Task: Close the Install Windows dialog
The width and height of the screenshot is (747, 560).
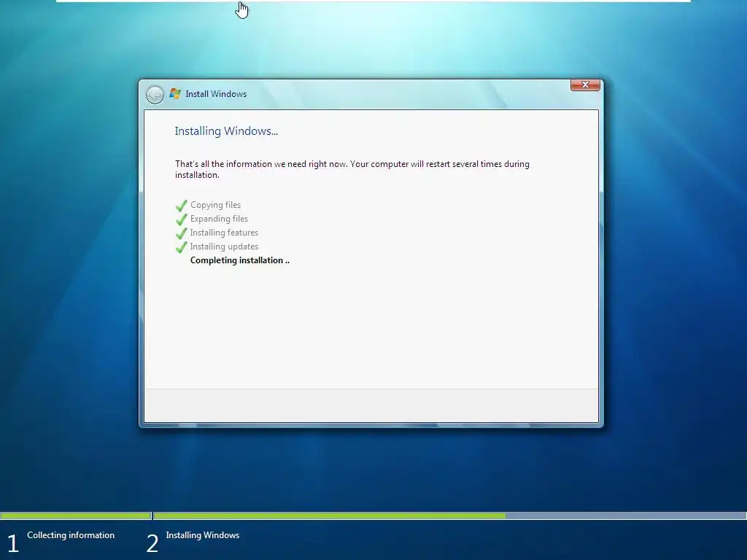Action: coord(585,85)
